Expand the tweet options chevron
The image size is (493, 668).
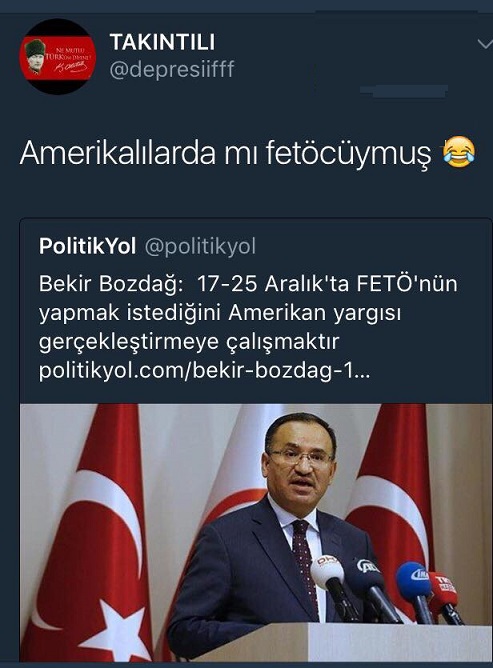(x=485, y=44)
